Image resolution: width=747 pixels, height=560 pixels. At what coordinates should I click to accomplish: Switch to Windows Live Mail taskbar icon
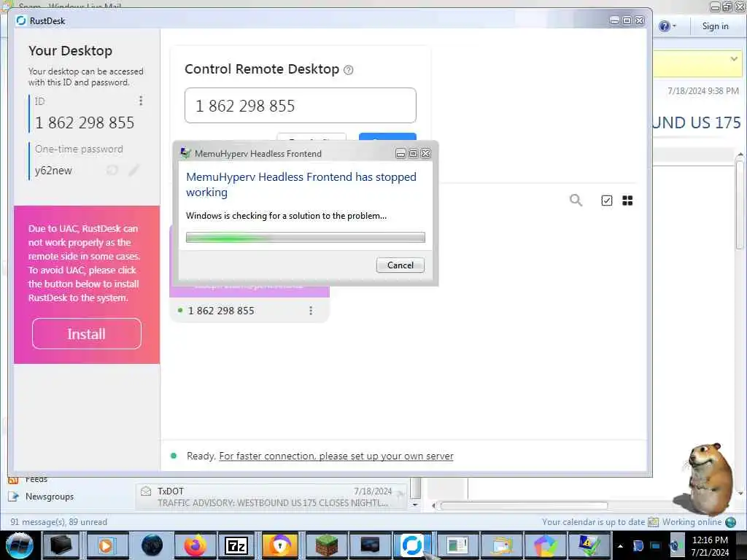point(503,545)
